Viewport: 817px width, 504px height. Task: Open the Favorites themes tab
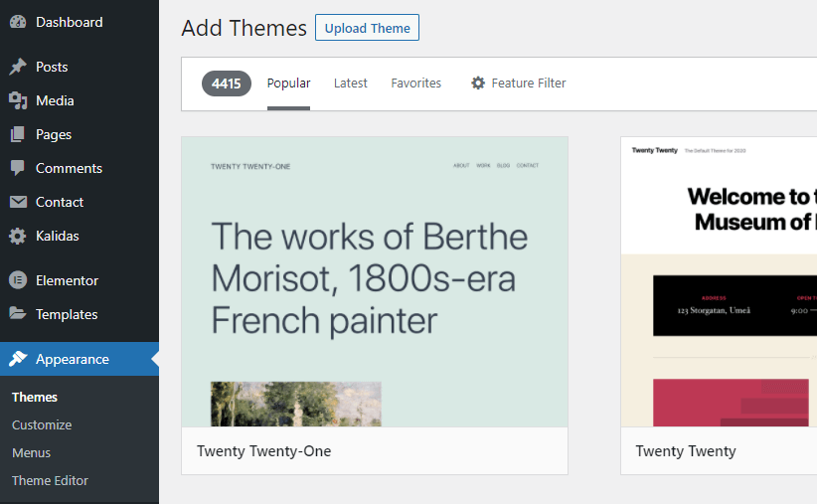pos(415,84)
